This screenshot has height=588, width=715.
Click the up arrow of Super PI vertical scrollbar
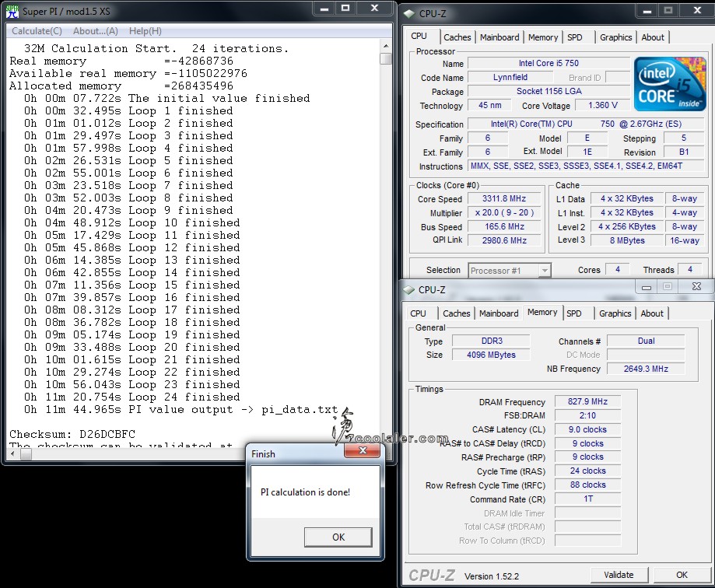click(x=386, y=46)
